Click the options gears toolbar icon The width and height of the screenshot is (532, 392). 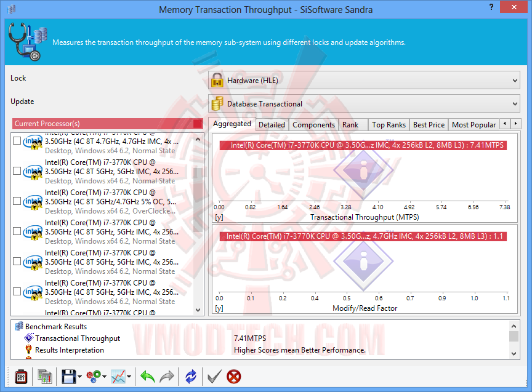94,377
